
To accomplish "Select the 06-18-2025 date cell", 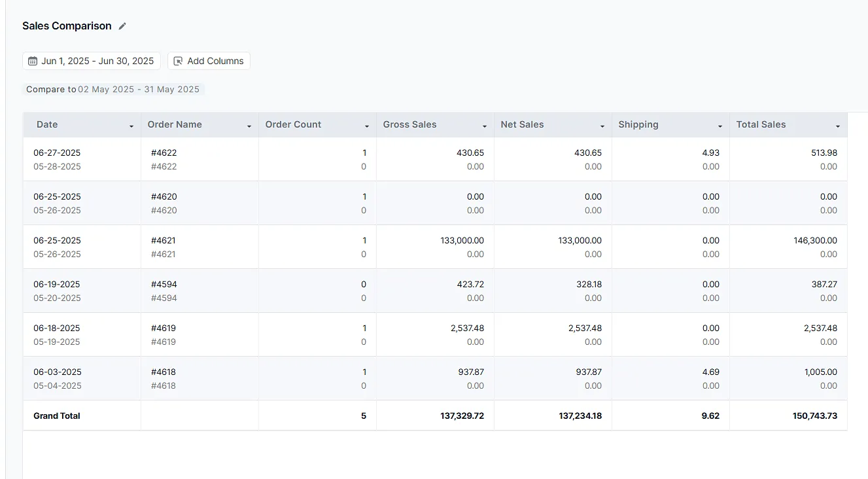I will [x=57, y=328].
